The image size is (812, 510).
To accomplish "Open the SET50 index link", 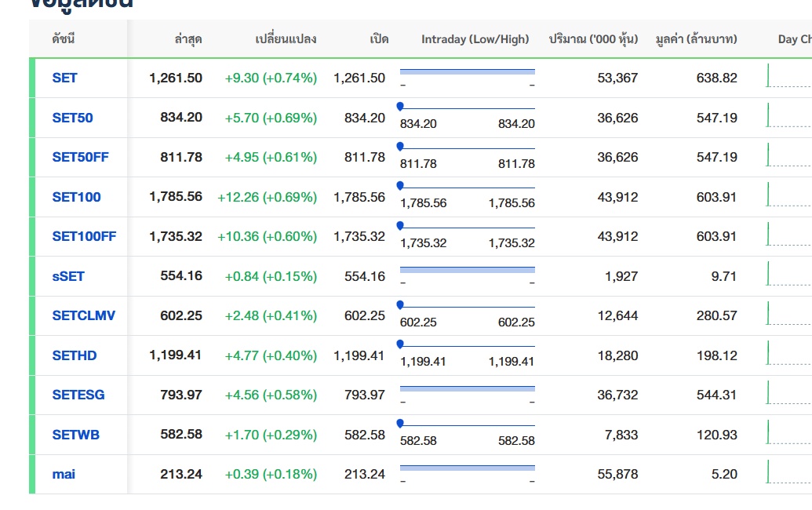I will coord(72,118).
